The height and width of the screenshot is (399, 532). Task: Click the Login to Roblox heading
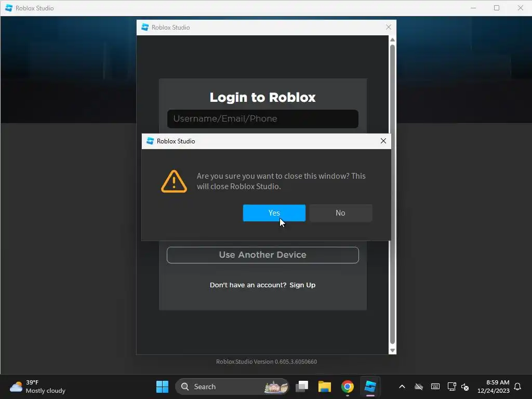click(262, 97)
